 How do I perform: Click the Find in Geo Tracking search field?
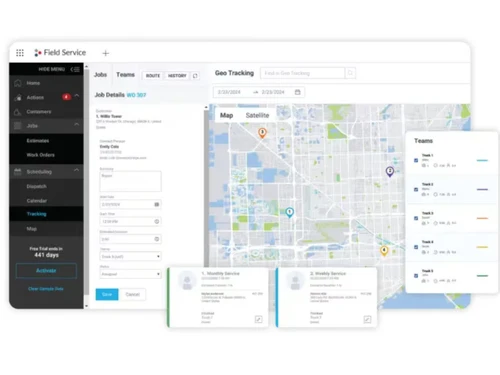coord(302,73)
